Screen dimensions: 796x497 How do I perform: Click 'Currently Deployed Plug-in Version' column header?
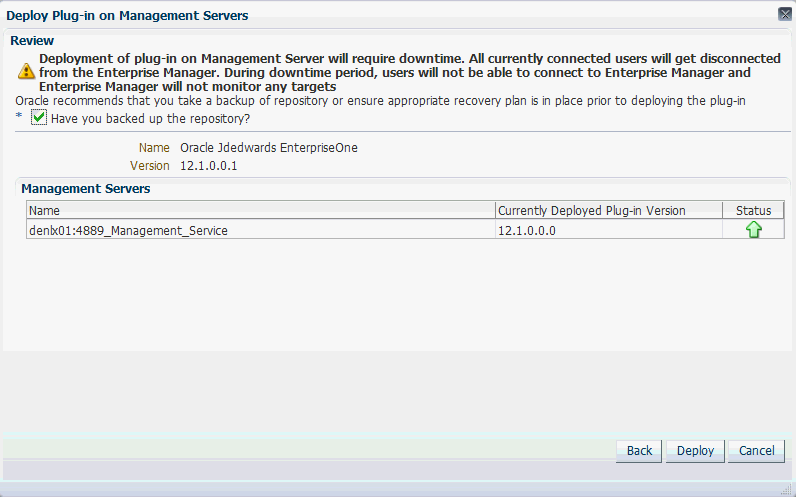[x=609, y=210]
